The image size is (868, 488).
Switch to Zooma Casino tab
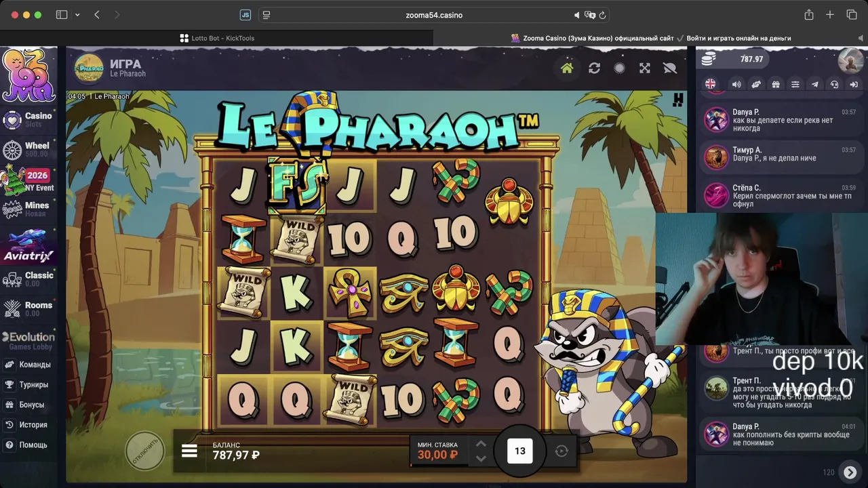(651, 38)
